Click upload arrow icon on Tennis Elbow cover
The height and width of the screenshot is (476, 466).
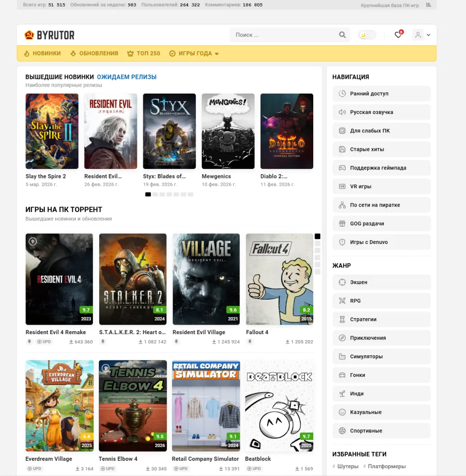tap(106, 368)
